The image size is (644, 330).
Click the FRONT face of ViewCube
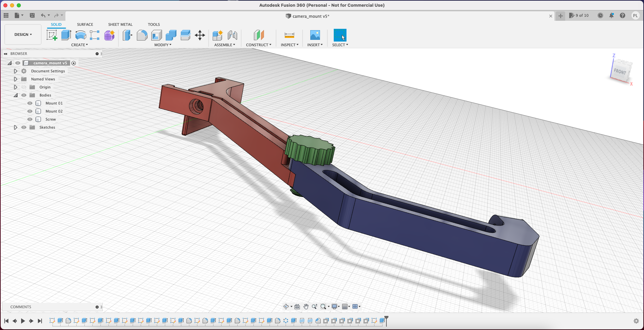point(620,71)
